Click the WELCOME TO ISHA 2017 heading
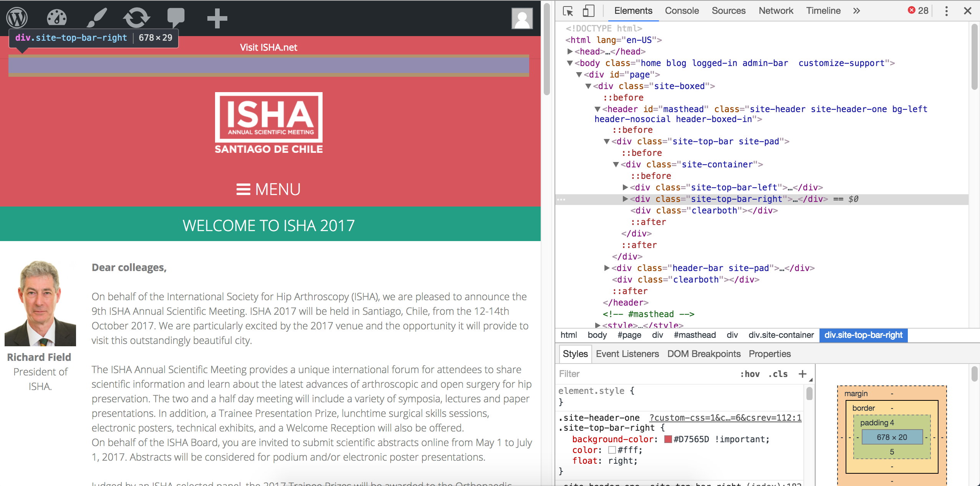The height and width of the screenshot is (486, 980). point(269,225)
